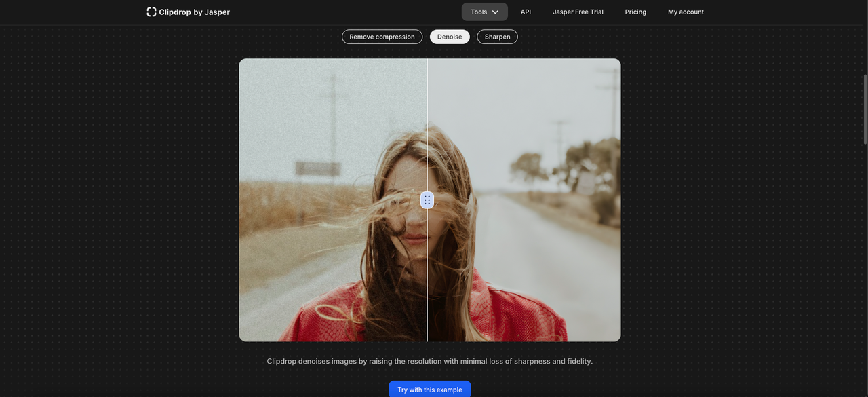Go to the Pricing page
This screenshot has height=397, width=868.
[x=635, y=12]
